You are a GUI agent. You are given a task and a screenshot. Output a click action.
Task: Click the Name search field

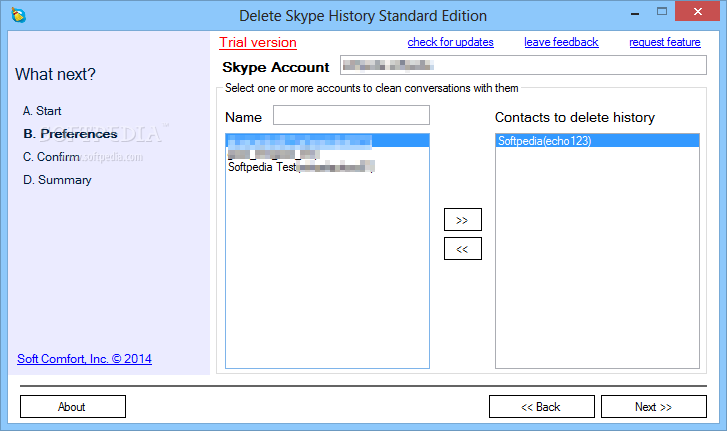[351, 115]
